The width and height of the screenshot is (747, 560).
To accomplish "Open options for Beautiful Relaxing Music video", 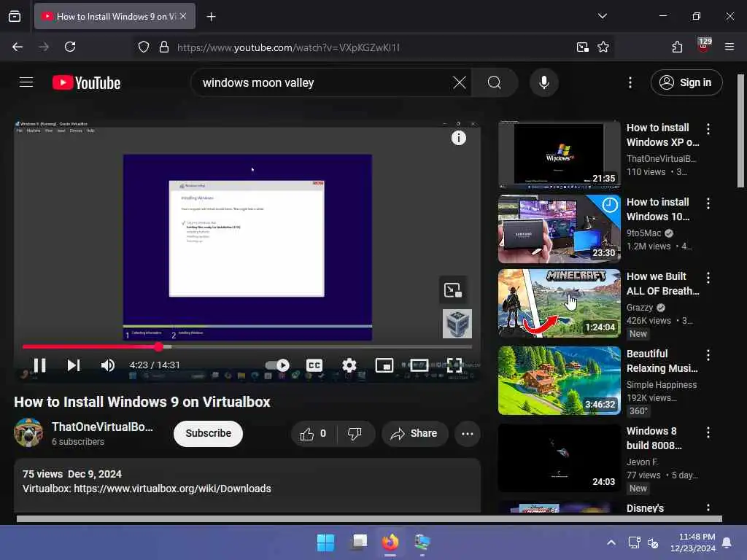I will pos(708,355).
